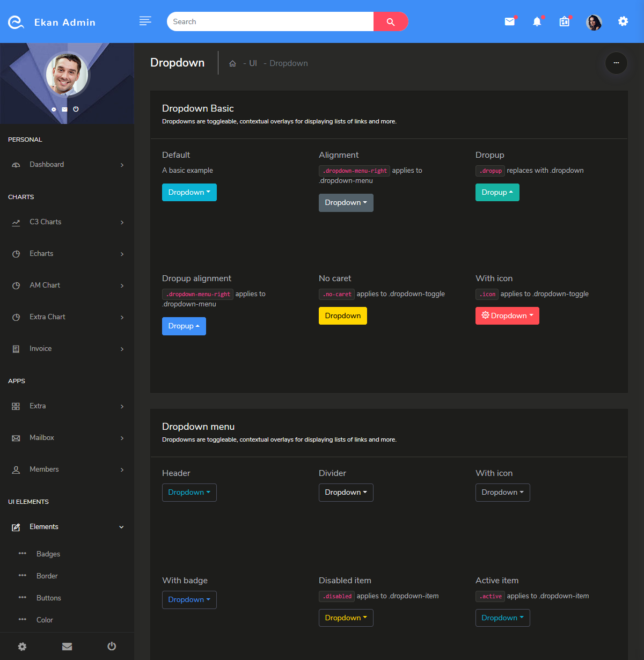The width and height of the screenshot is (644, 660).
Task: Click the Members sidebar icon
Action: click(x=16, y=469)
